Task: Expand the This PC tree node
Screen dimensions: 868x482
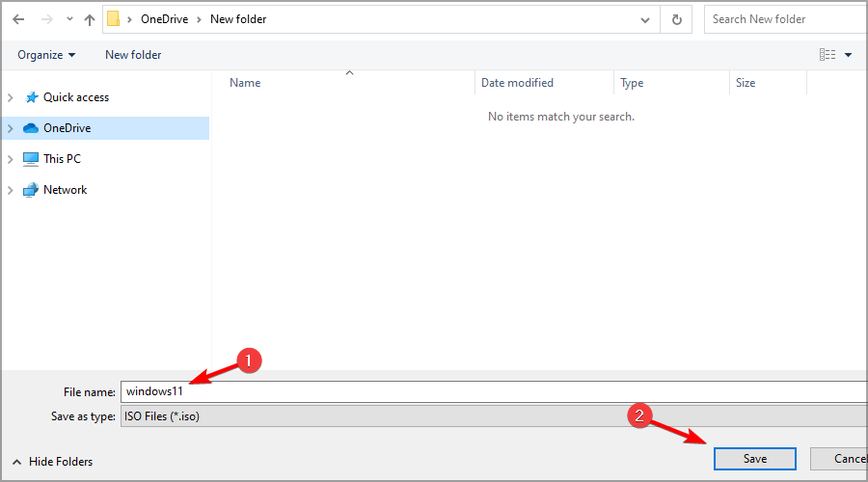Action: point(11,159)
